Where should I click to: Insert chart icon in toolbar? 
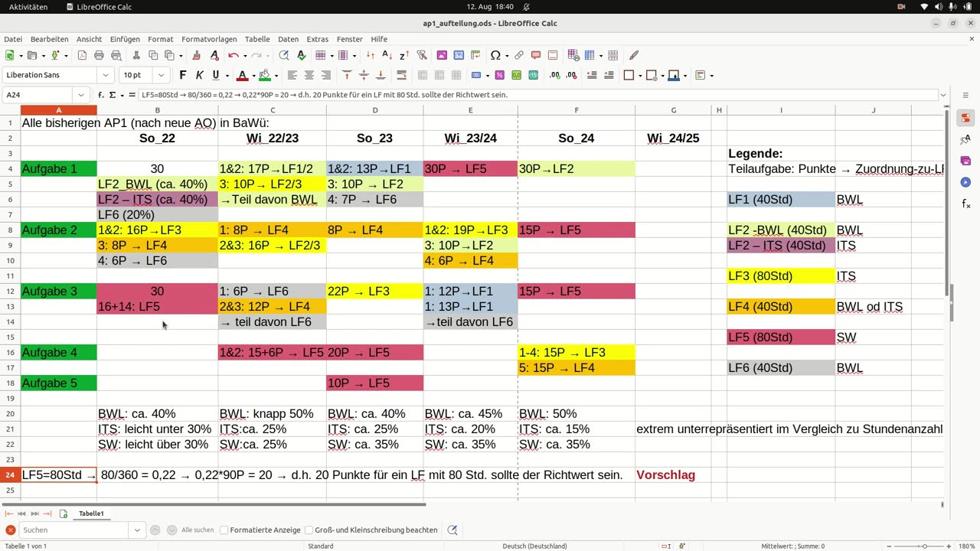click(x=459, y=55)
